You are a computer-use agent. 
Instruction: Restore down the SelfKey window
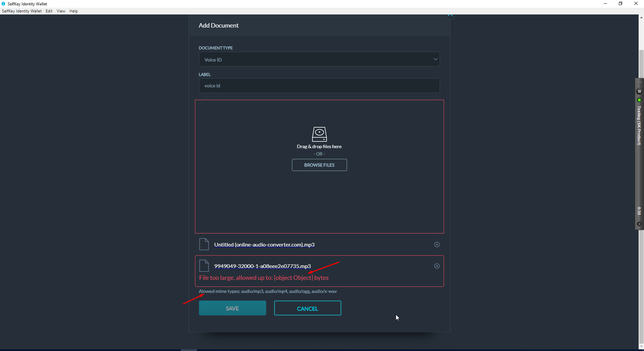621,4
